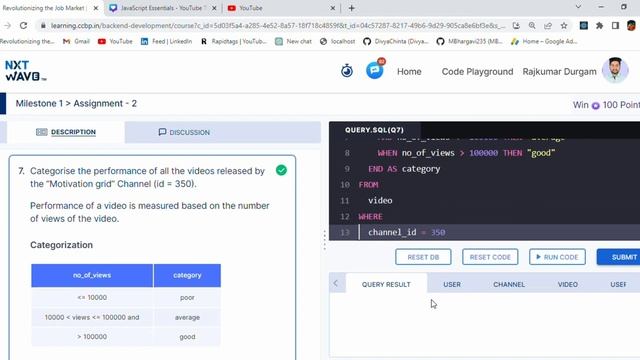Open MBhargavi235 GitHub bookmark
The height and width of the screenshot is (360, 640).
469,41
